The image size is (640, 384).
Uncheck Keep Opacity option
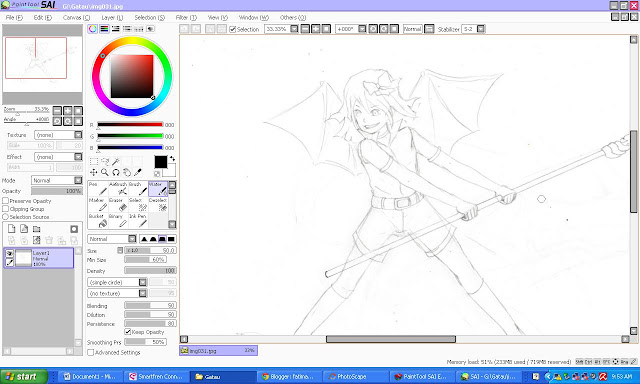pos(128,332)
